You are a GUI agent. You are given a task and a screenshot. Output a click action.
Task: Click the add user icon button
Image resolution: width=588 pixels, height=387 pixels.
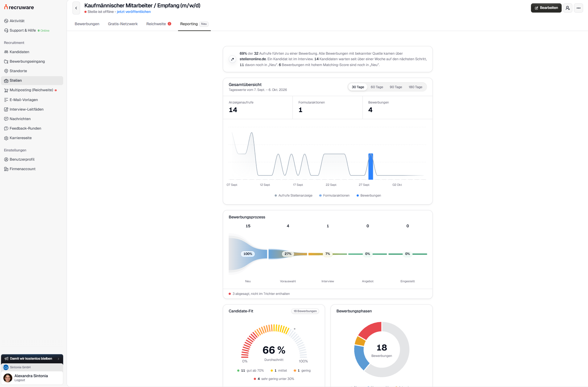(x=568, y=8)
